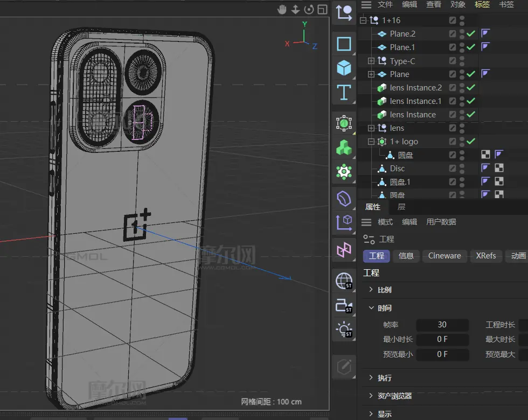Viewport: 528px width, 420px height.
Task: Toggle green checkmark of Plane.1
Action: click(x=471, y=47)
